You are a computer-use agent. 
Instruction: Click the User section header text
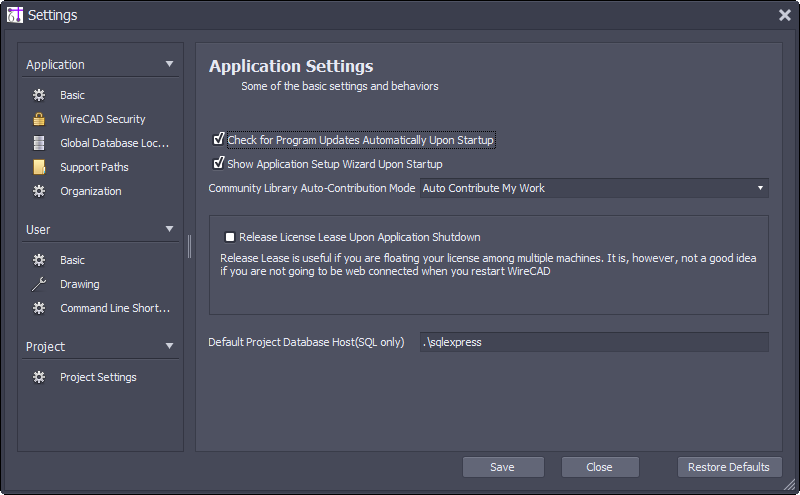coord(38,230)
